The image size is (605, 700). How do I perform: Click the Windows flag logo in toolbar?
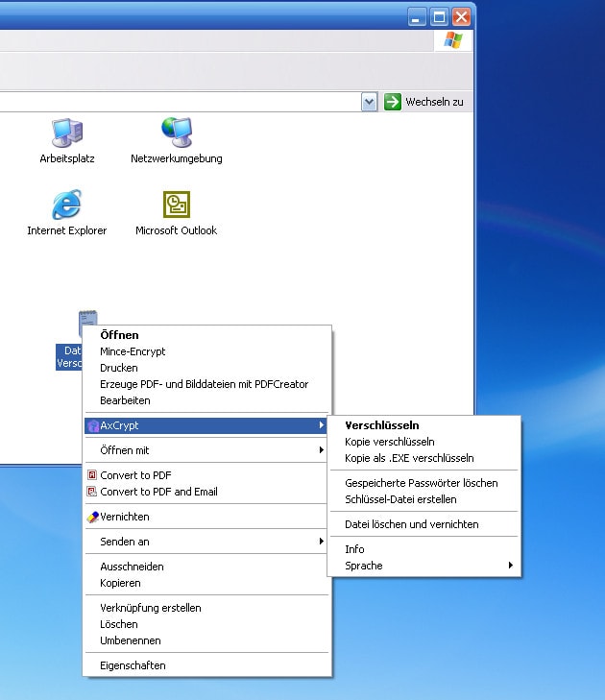[452, 40]
